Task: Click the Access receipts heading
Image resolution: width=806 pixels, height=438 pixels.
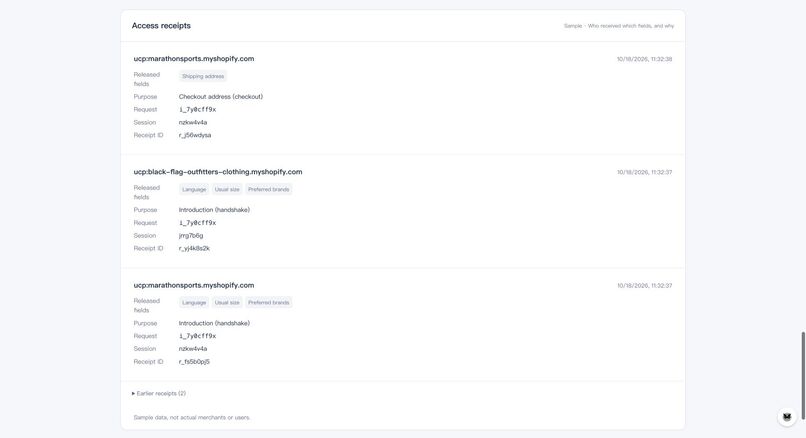Action: [161, 26]
